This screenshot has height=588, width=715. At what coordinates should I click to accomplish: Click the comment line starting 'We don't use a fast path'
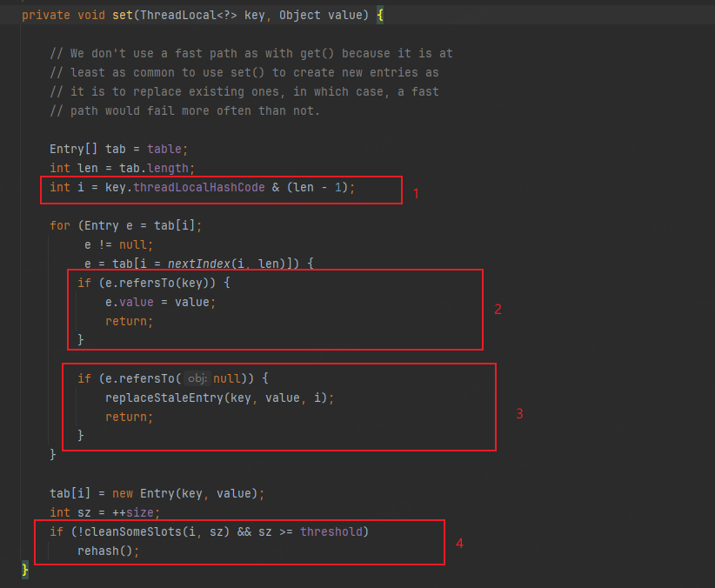point(251,53)
